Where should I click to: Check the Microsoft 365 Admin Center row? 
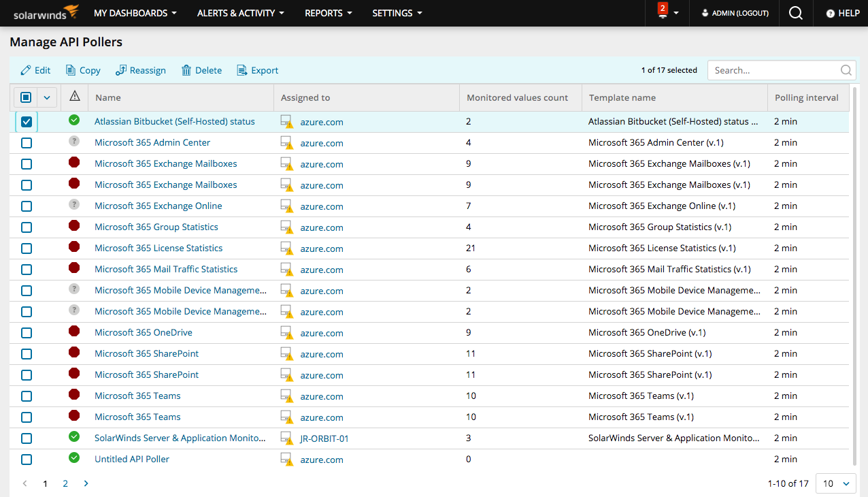click(26, 143)
